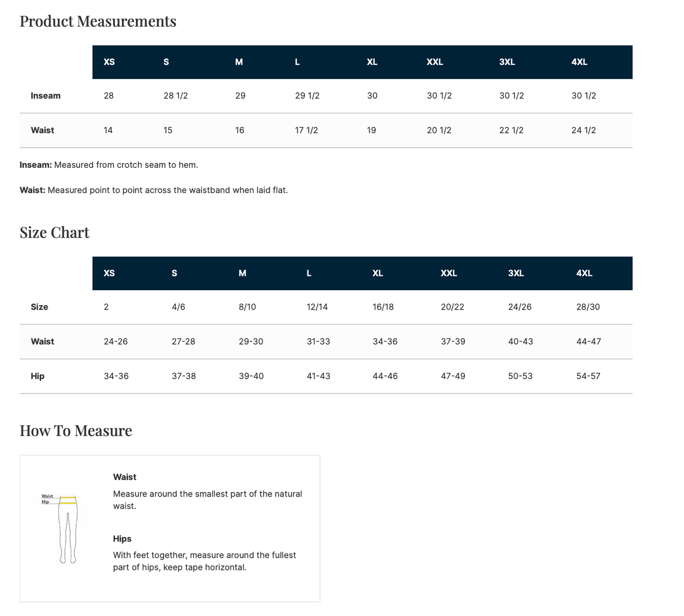This screenshot has height=616, width=684.
Task: Select XXL header in Product Measurements table
Action: pyautogui.click(x=435, y=62)
